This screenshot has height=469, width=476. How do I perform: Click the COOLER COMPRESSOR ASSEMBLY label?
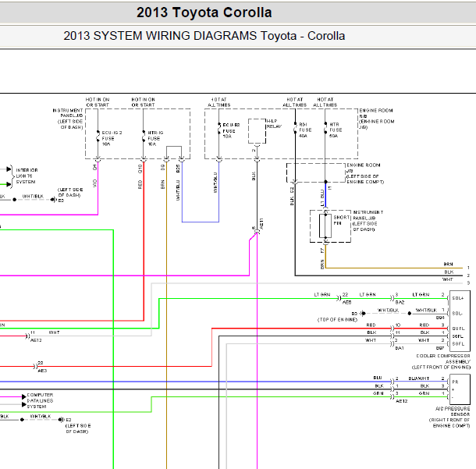tap(442, 361)
